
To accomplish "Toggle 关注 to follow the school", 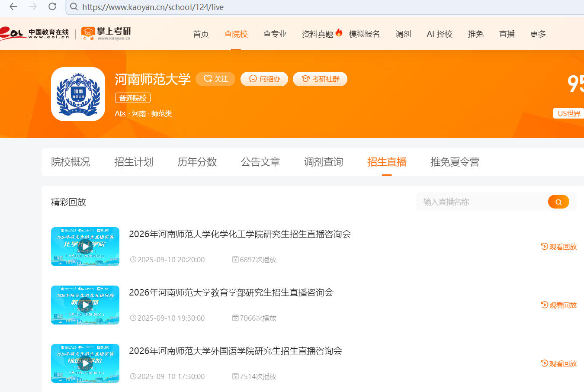I will 215,79.
